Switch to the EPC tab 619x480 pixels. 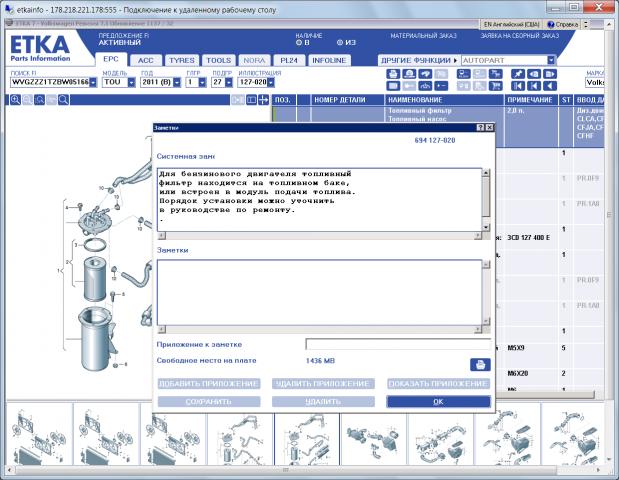[111, 59]
